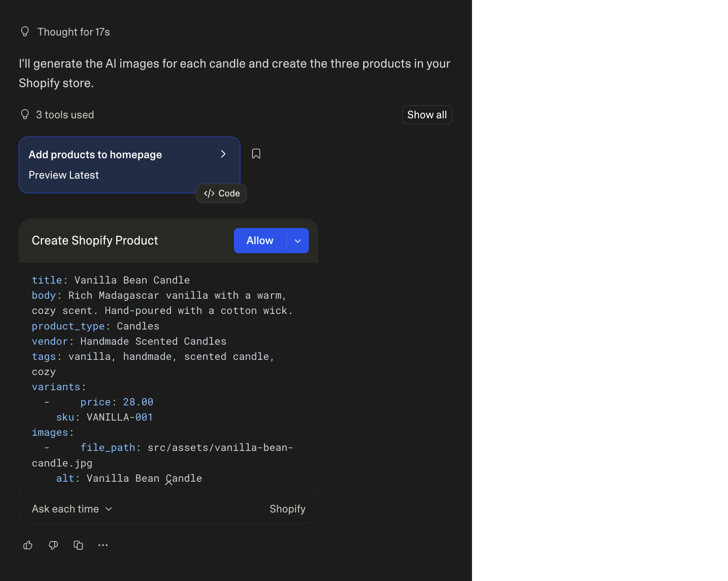The width and height of the screenshot is (728, 581).
Task: Toggle to Code mode on Preview Latest
Action: pos(221,193)
